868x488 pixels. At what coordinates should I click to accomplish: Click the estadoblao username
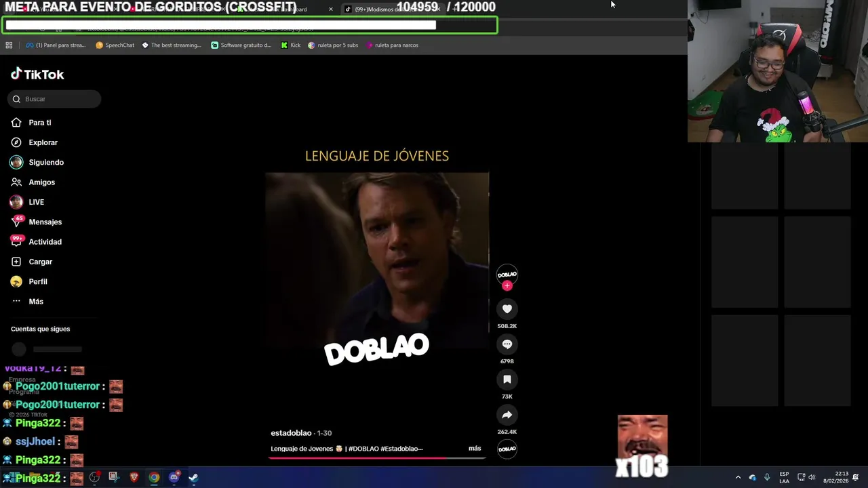pos(291,433)
